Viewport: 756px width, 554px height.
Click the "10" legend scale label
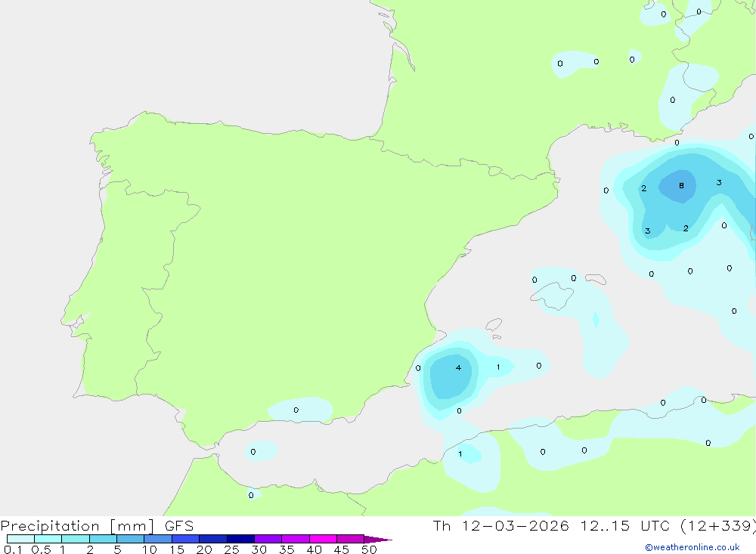tap(150, 549)
